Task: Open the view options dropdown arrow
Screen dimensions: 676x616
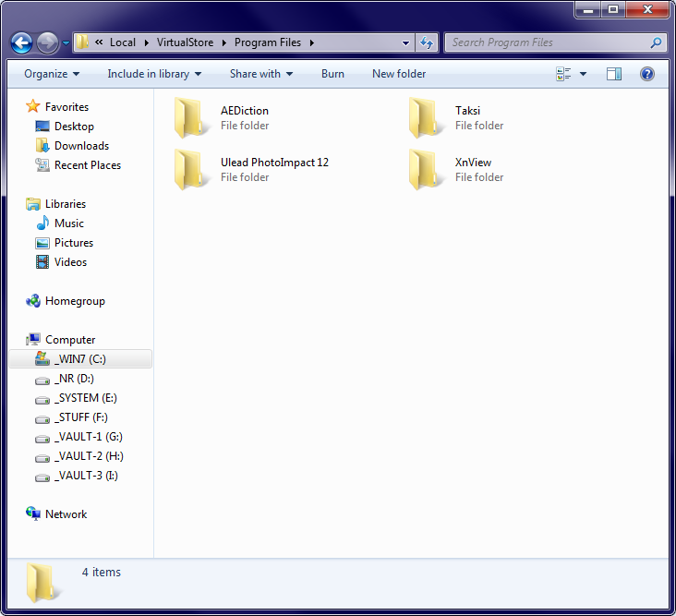Action: 584,74
